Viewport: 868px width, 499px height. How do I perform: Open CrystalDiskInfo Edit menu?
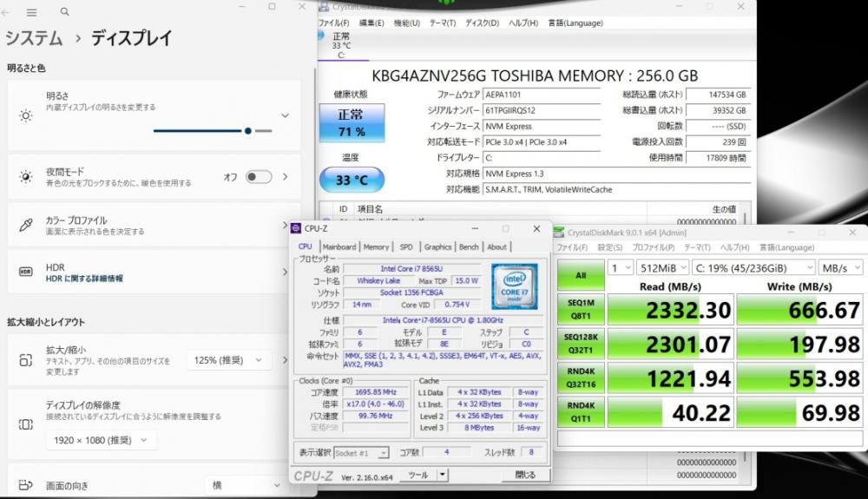tap(372, 23)
